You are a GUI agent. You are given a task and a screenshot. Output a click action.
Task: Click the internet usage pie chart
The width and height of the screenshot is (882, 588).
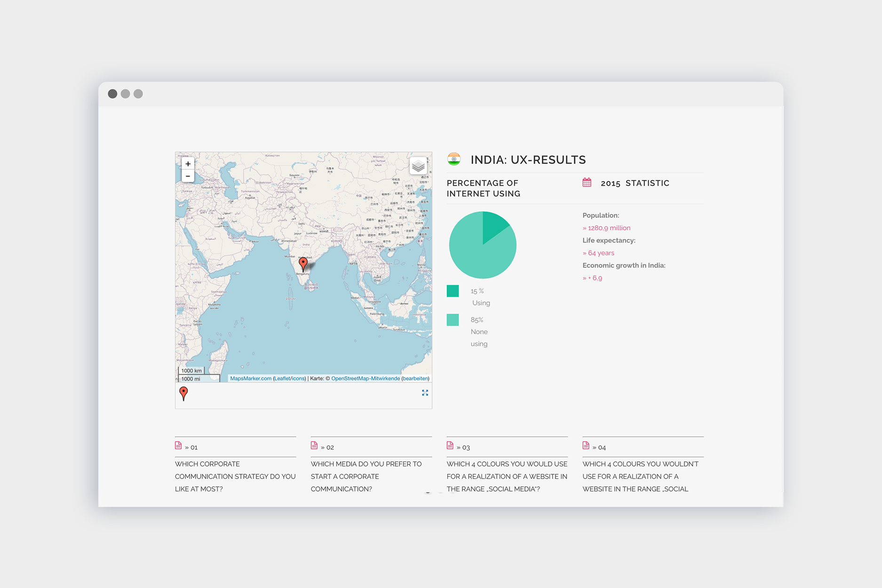pyautogui.click(x=483, y=245)
